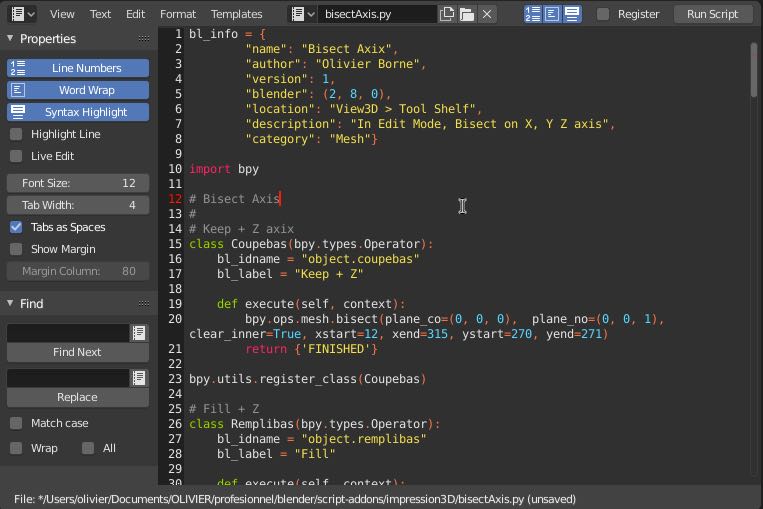Viewport: 763px width, 509px height.
Task: Copy selection into the find field icon
Action: 139,332
